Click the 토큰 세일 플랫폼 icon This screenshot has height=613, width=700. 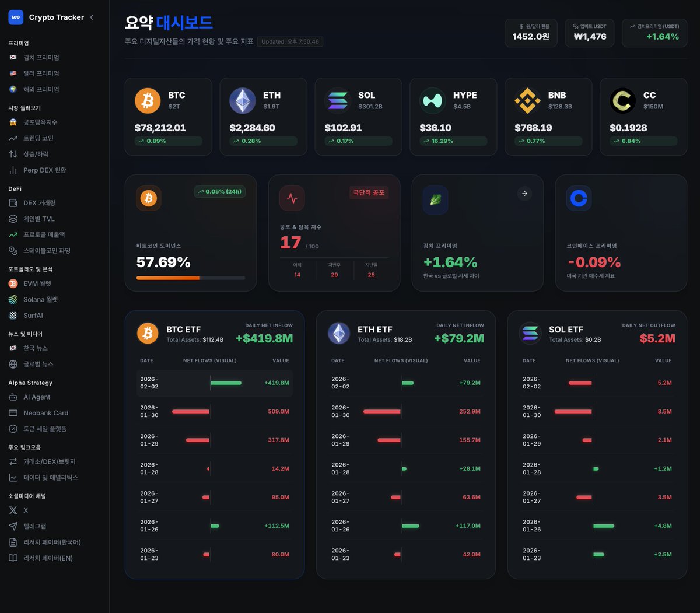tap(13, 429)
